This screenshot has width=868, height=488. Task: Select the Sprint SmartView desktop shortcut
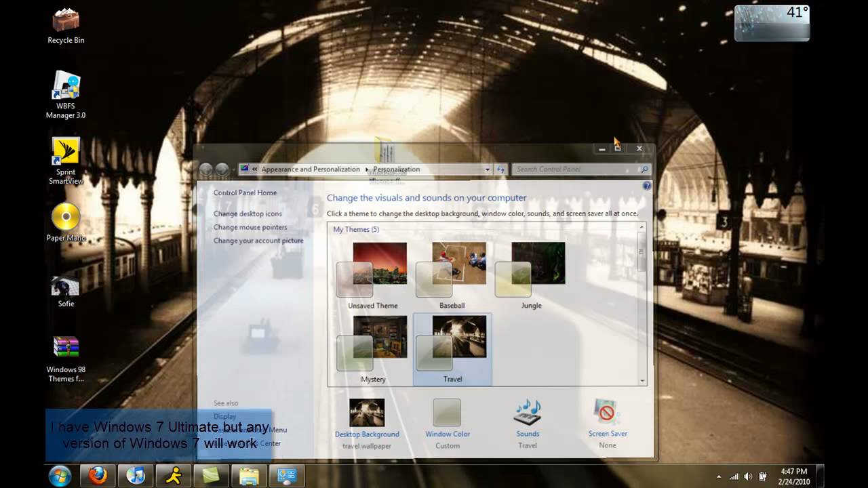pyautogui.click(x=66, y=161)
